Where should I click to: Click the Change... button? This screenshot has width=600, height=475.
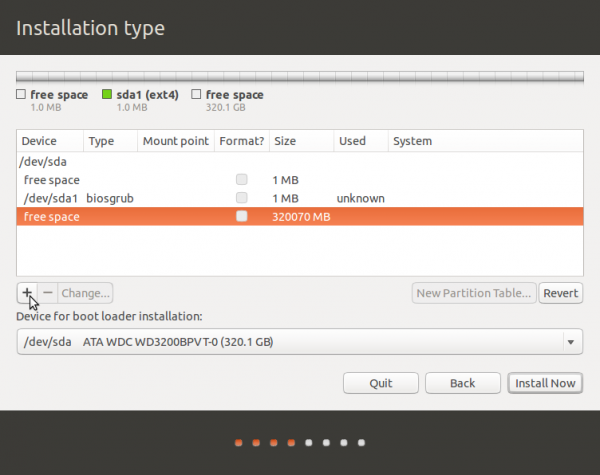85,293
